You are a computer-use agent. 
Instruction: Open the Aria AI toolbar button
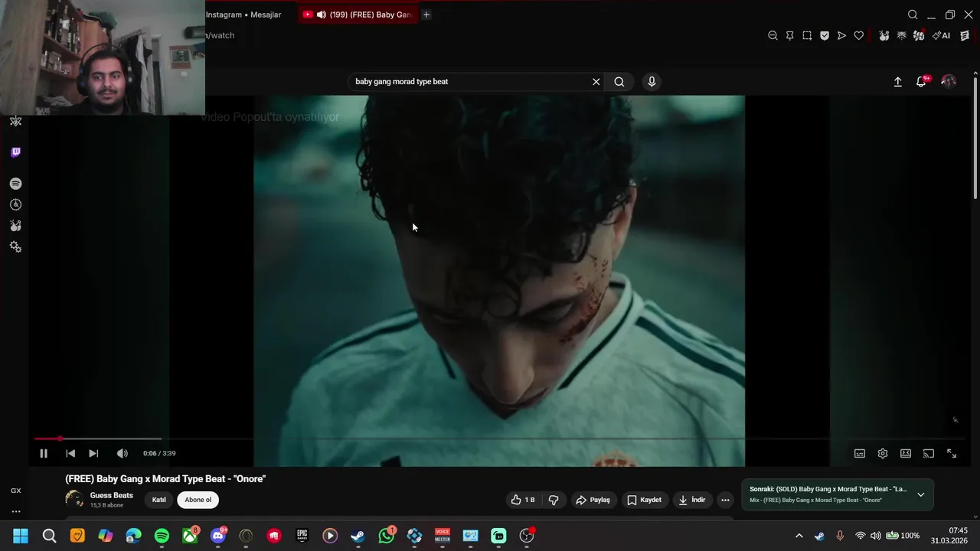point(942,35)
